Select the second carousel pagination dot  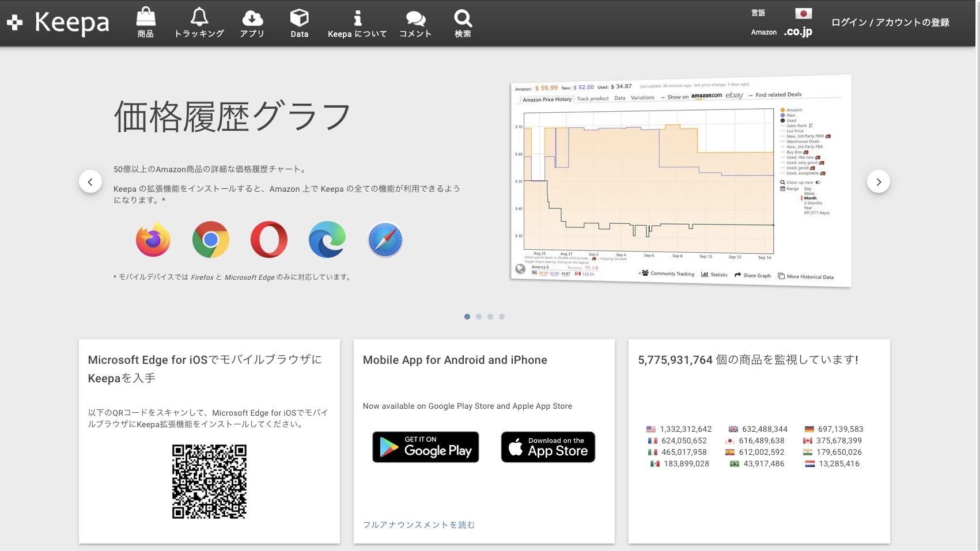pyautogui.click(x=479, y=316)
